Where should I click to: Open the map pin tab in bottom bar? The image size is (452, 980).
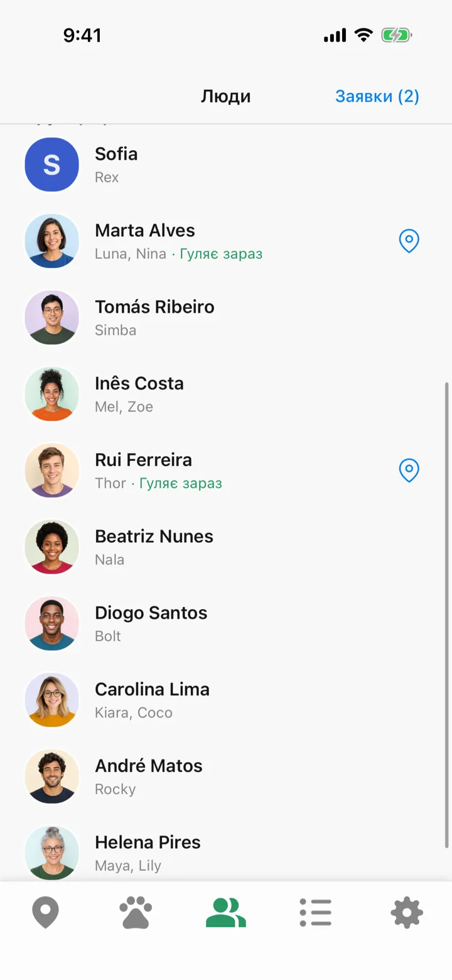(x=45, y=913)
